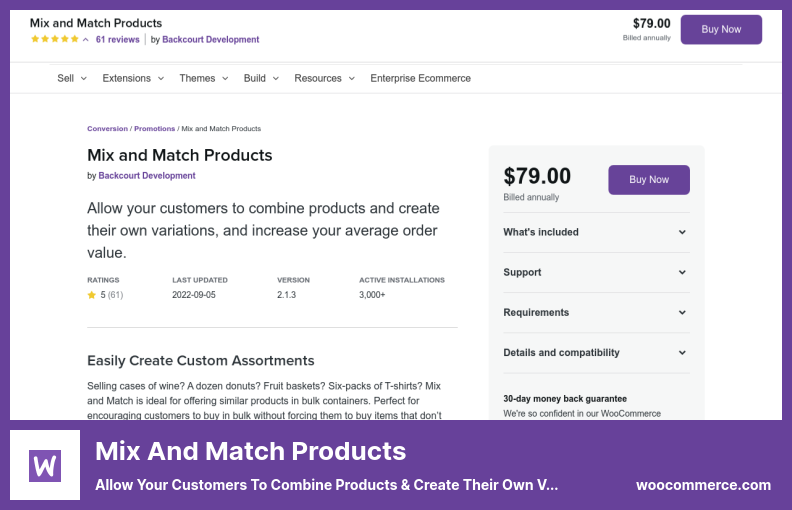The width and height of the screenshot is (792, 510).
Task: Expand Details and compatibility section
Action: (596, 352)
